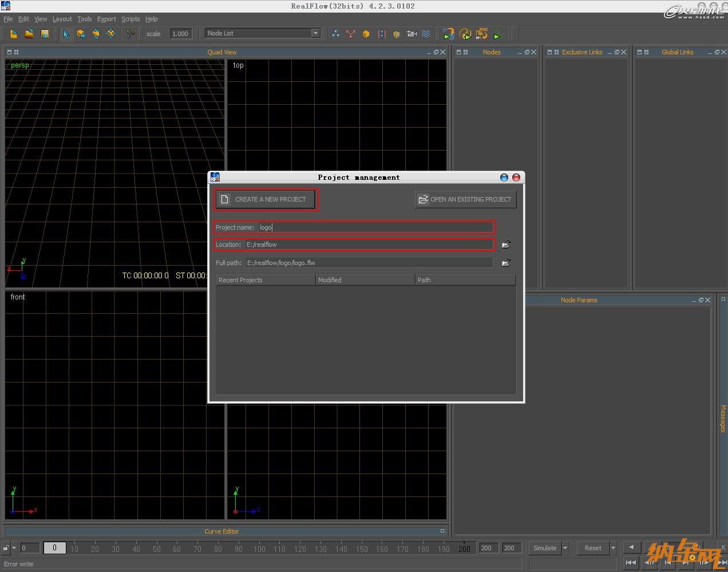Open the View menu

tap(41, 19)
